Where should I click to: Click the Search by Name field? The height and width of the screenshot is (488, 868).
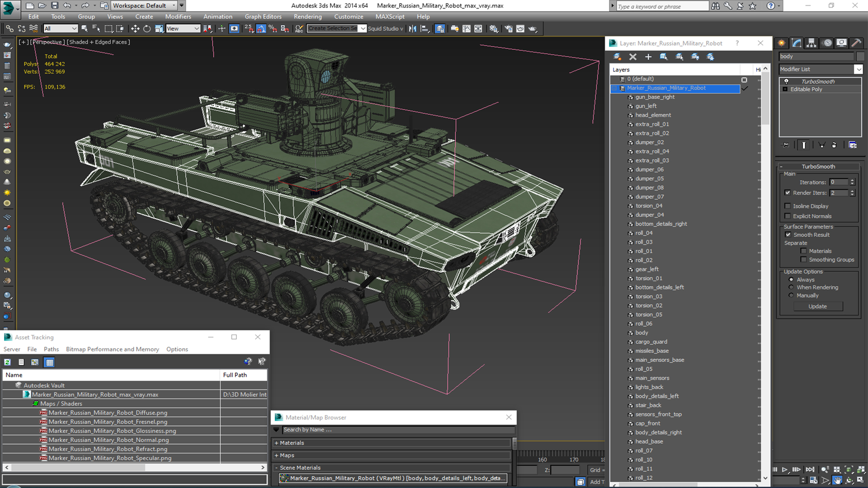tap(393, 430)
